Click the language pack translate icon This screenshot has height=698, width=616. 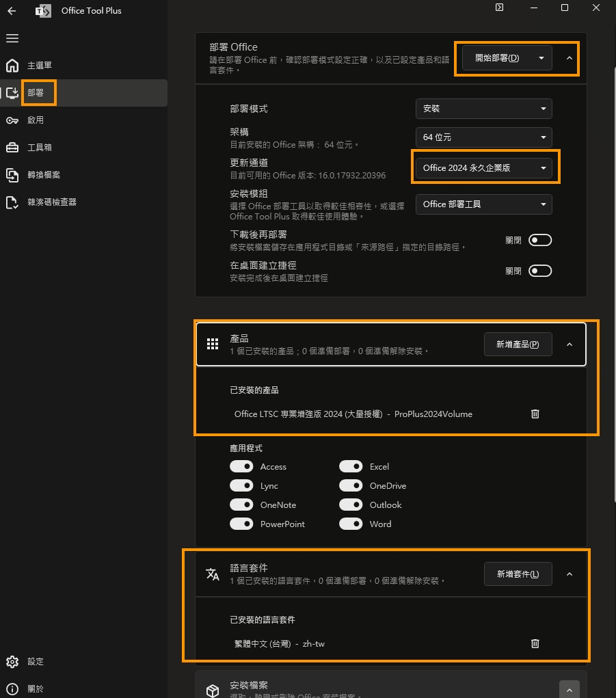click(213, 574)
